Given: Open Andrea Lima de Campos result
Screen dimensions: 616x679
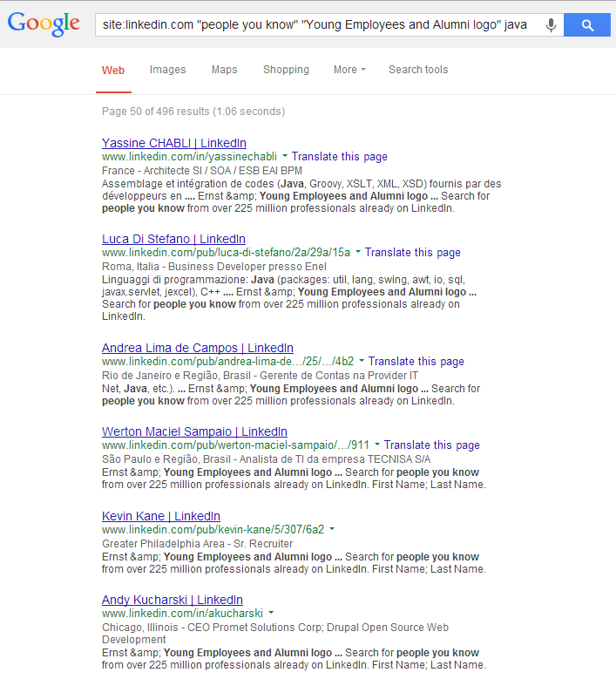Looking at the screenshot, I should (198, 348).
